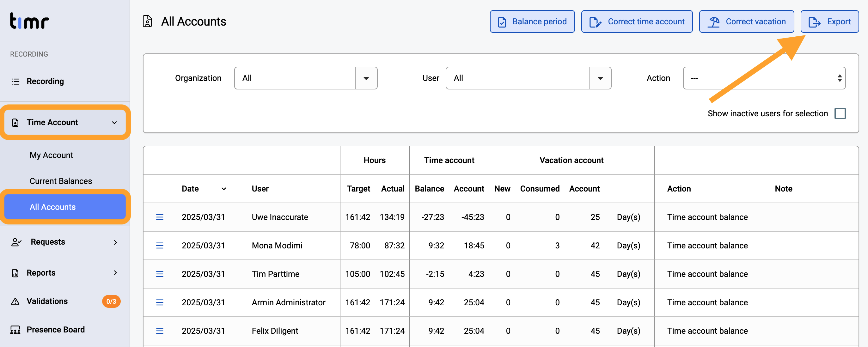The image size is (868, 347).
Task: Click Time account balance in Uwe's row
Action: [x=707, y=217]
